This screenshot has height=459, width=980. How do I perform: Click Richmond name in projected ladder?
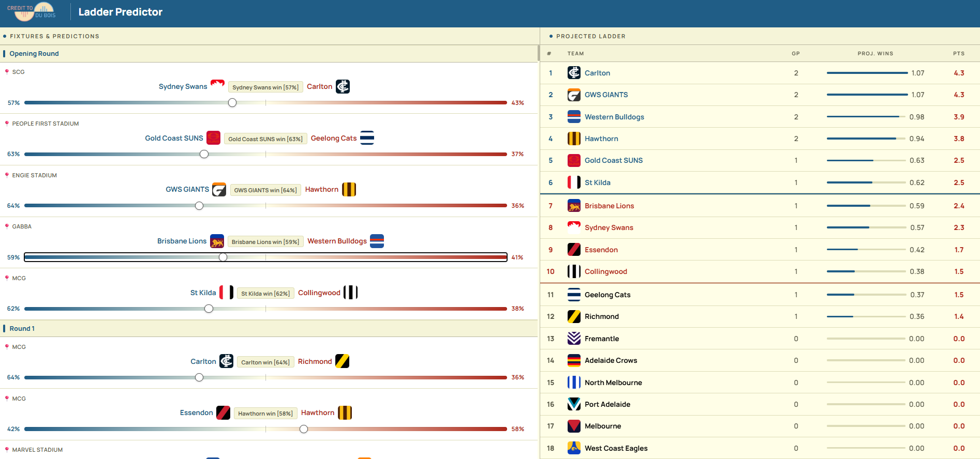click(602, 316)
